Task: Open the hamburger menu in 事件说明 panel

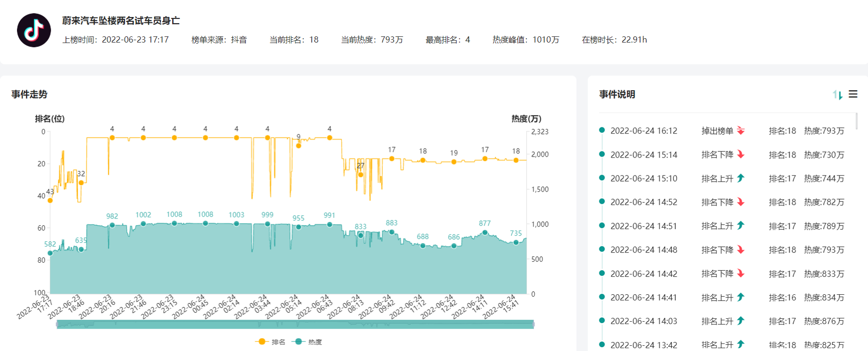Action: pos(853,94)
